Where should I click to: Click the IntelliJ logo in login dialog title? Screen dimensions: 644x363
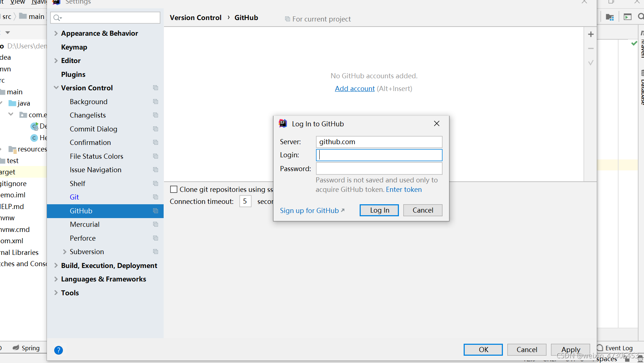(x=283, y=123)
